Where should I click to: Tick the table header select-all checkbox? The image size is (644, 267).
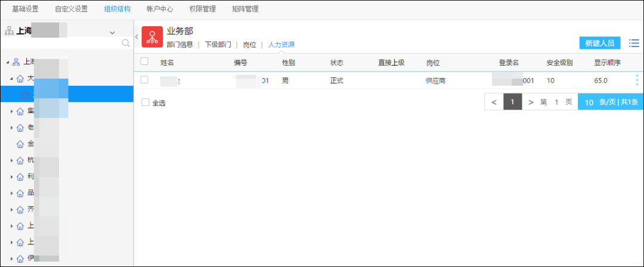point(144,61)
